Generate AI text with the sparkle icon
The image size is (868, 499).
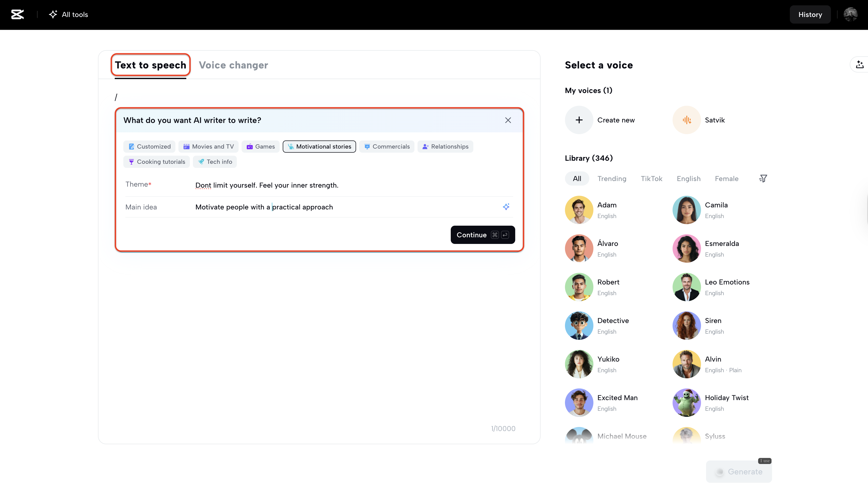tap(507, 207)
